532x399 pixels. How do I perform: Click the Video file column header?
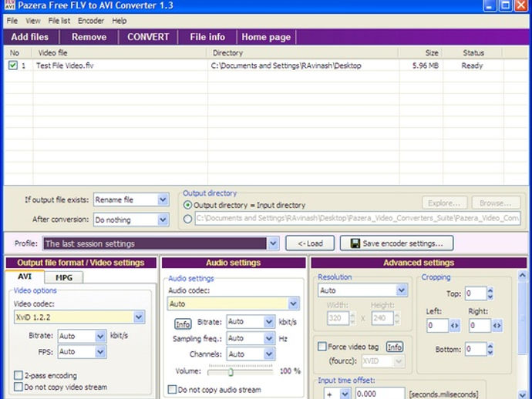pos(120,53)
